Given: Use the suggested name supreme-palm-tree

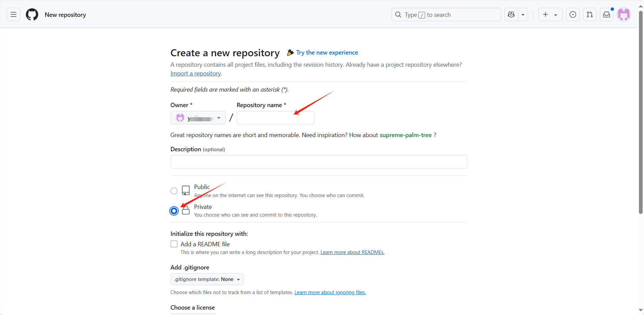Looking at the screenshot, I should click(x=405, y=135).
